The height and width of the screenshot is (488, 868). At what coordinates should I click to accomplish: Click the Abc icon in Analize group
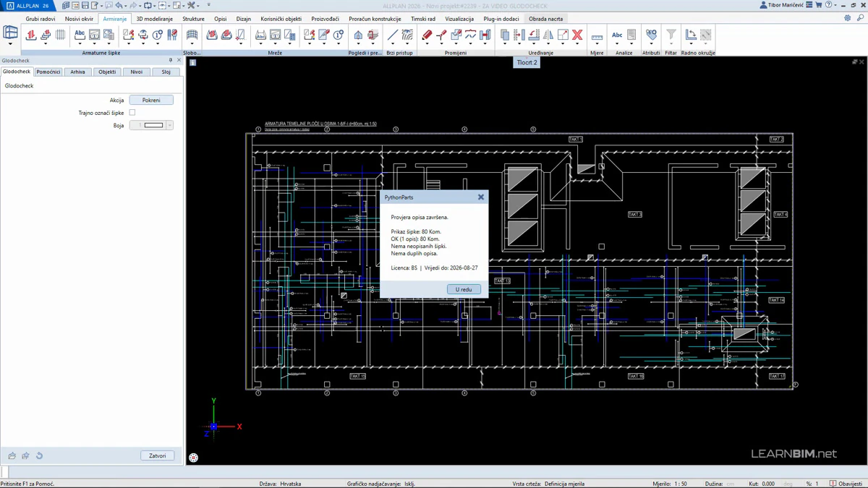pos(617,34)
